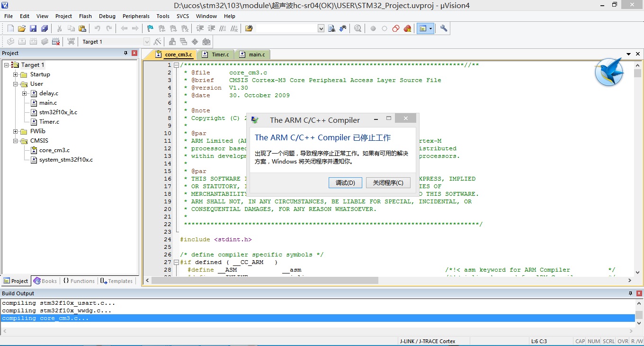644x346 pixels.
Task: Redo the last edit
Action: 109,28
